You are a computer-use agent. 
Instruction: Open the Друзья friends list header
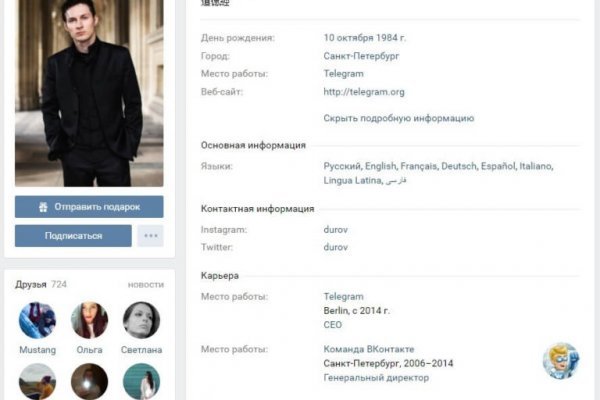[31, 285]
